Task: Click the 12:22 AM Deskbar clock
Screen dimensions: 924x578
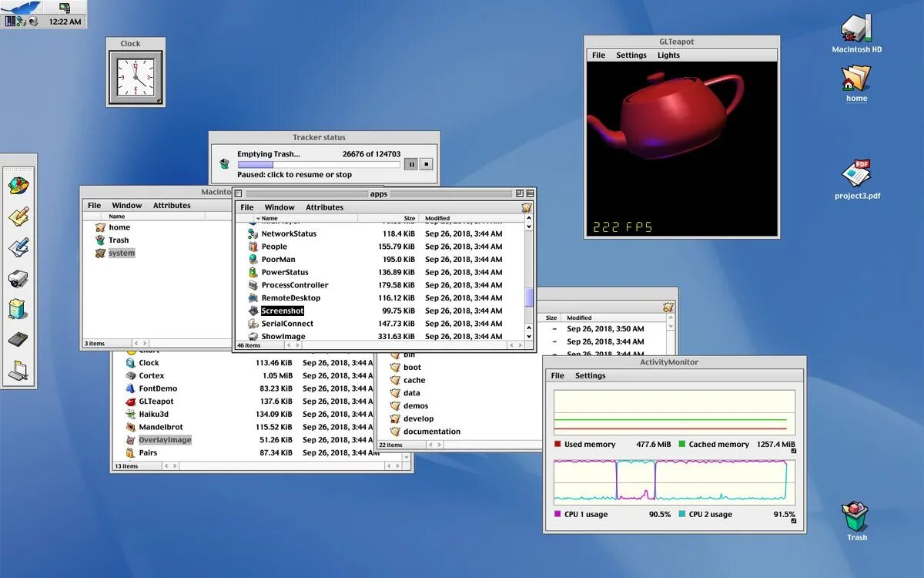Action: [x=65, y=22]
